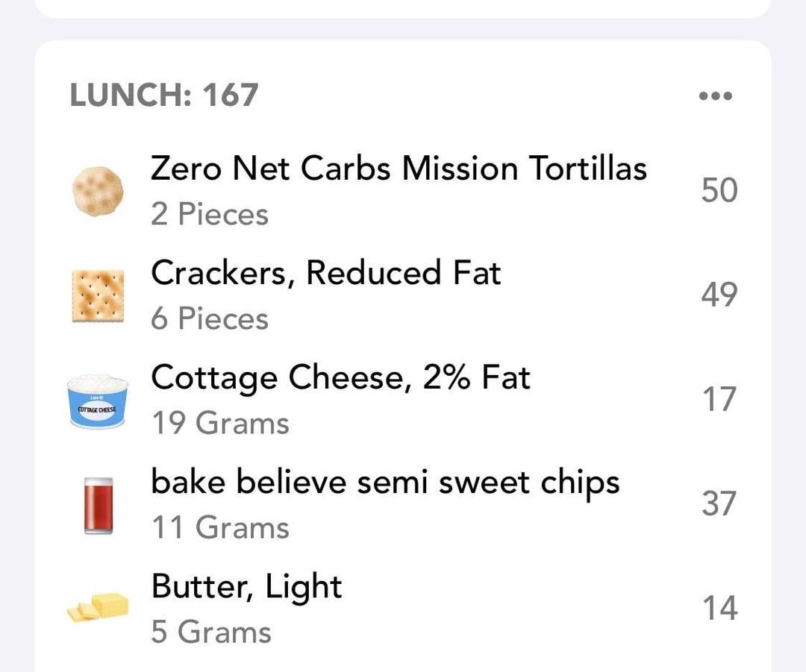Viewport: 806px width, 672px height.
Task: Tap the cracker food icon
Action: [x=98, y=296]
